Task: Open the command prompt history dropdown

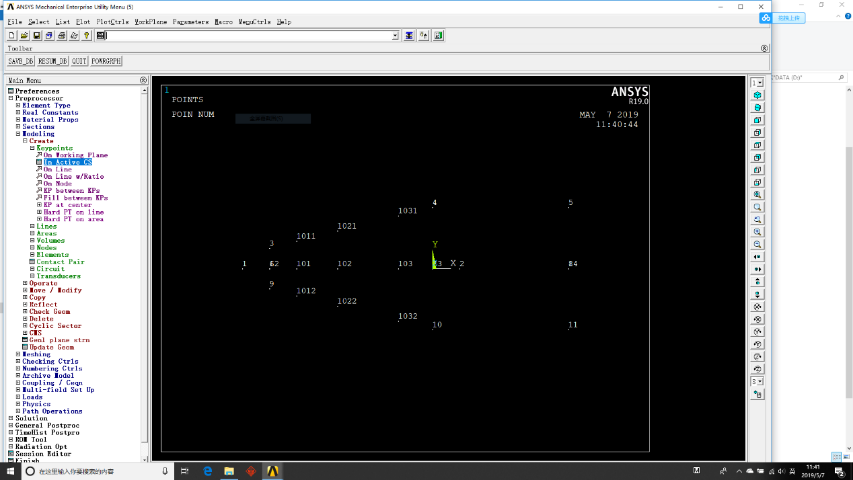Action: [395, 36]
